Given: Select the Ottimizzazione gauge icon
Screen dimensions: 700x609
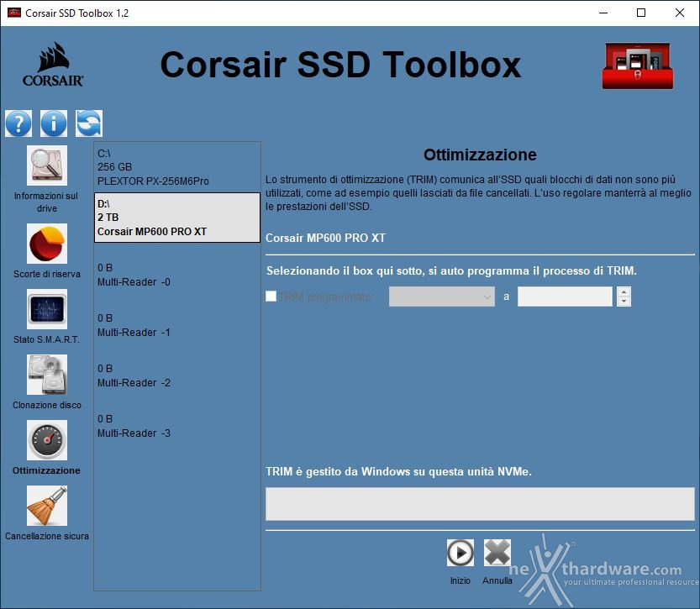Looking at the screenshot, I should (47, 440).
